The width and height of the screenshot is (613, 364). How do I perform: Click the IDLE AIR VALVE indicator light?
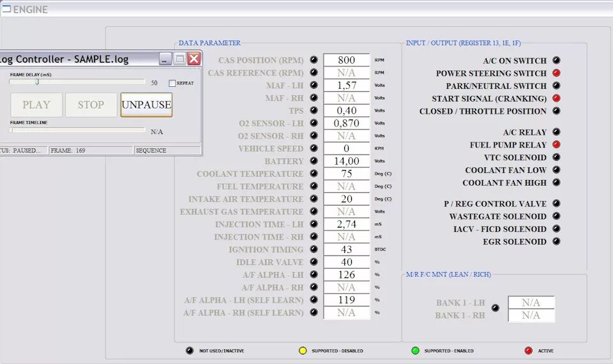pos(314,262)
